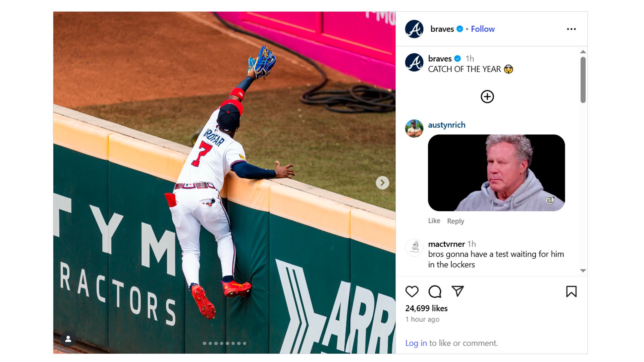Viewport: 644px width, 362px height.
Task: Open the comment bubble icon
Action: point(435,291)
